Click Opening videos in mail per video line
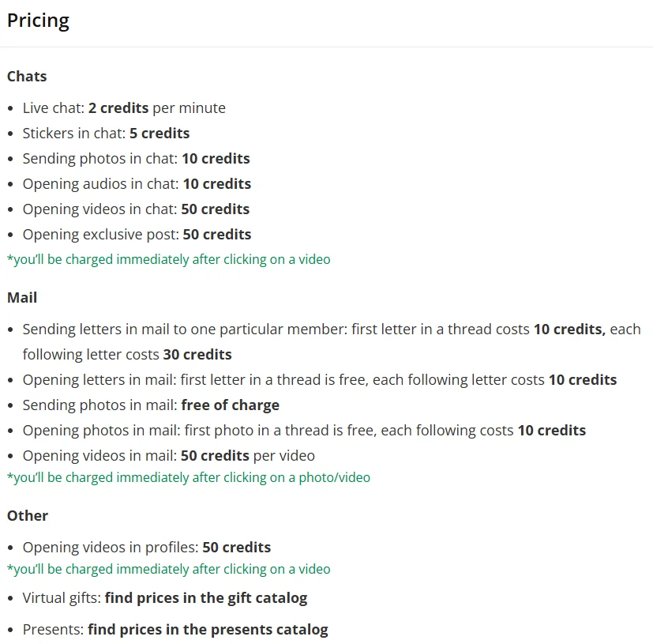This screenshot has width=653, height=644. click(x=169, y=456)
